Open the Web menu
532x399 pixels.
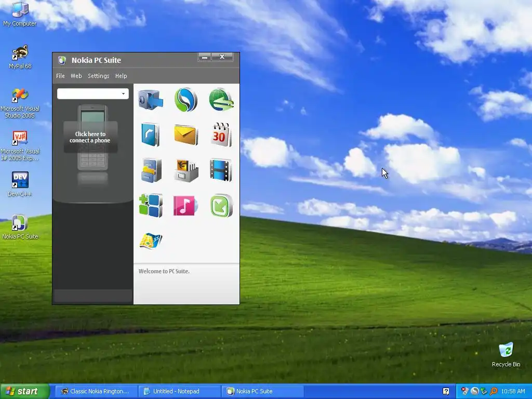click(x=76, y=76)
